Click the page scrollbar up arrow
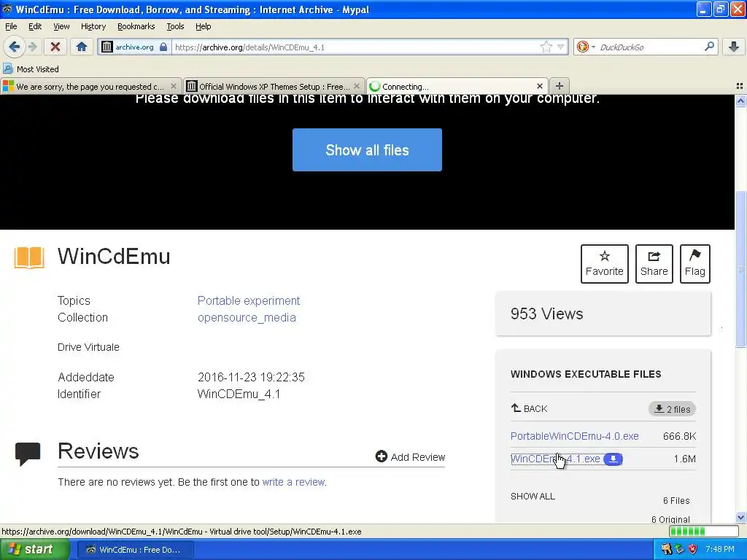This screenshot has width=747, height=560. 740,101
